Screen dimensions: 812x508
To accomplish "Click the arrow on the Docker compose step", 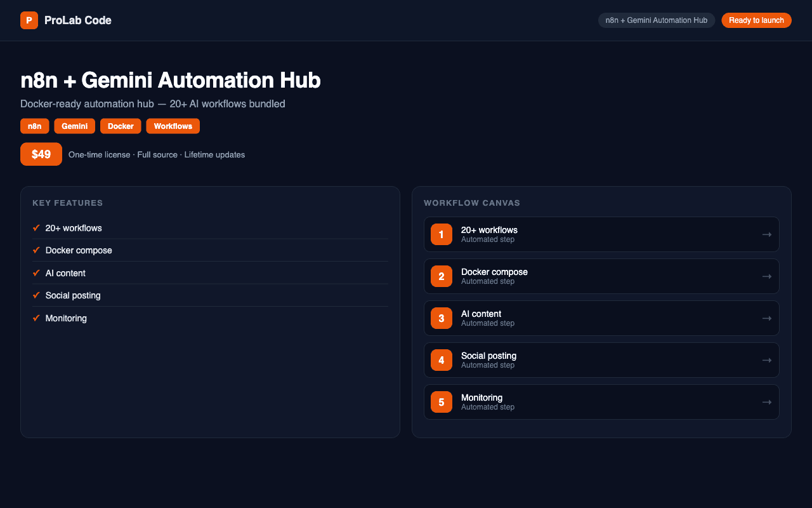I will (767, 276).
